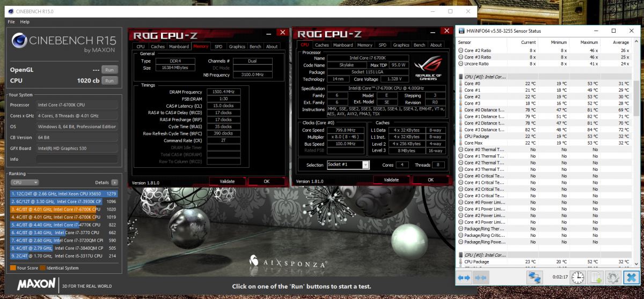Image resolution: width=644 pixels, height=299 pixels.
Task: Click OK in right CPU-Z window
Action: point(430,180)
